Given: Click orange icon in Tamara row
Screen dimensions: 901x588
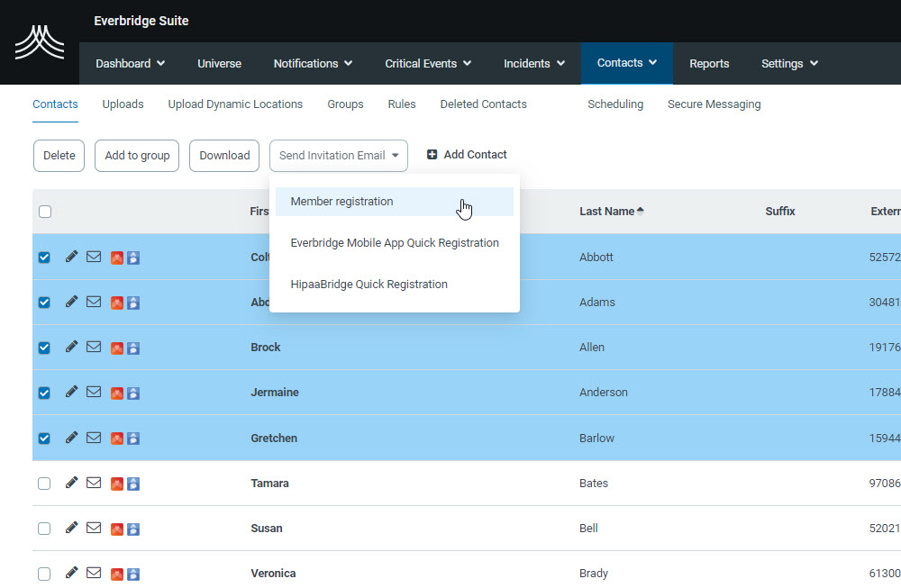Looking at the screenshot, I should (x=117, y=484).
